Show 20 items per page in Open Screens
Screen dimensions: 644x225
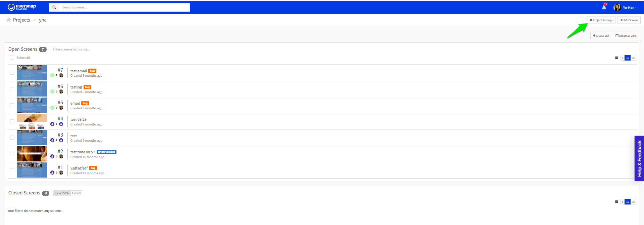[x=634, y=58]
